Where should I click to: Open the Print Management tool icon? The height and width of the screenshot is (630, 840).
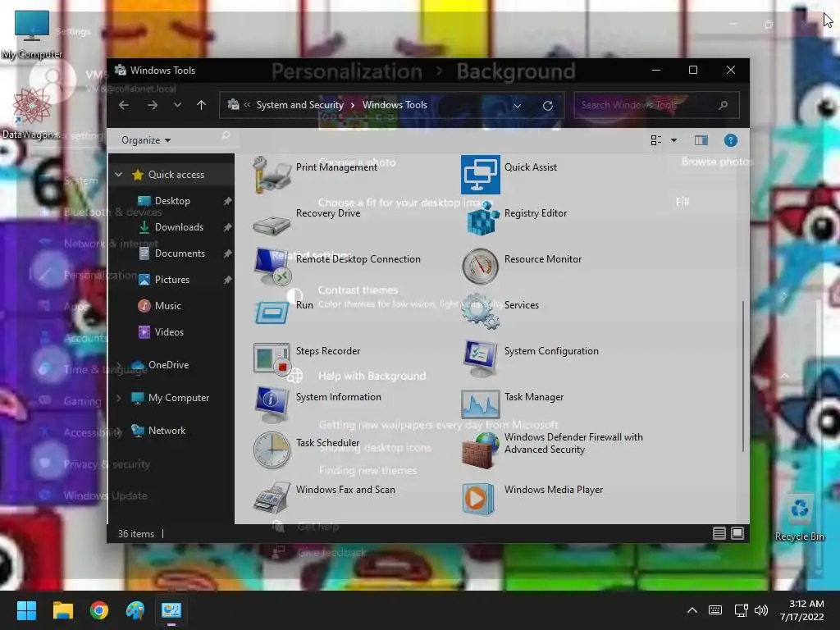272,175
